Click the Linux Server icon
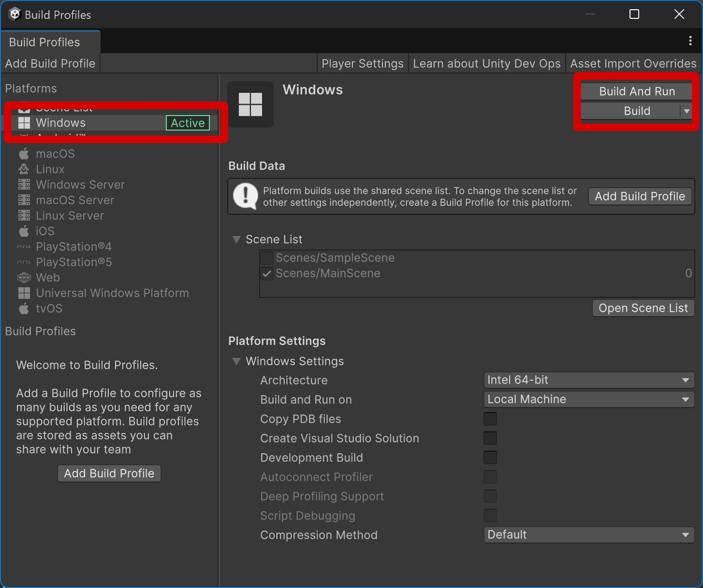The height and width of the screenshot is (588, 703). (x=24, y=216)
